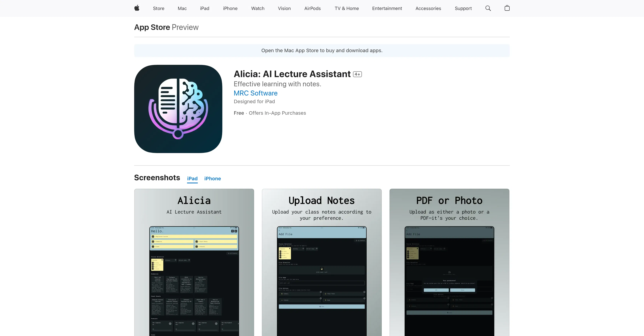
Task: View the Upload Notes screenshot
Action: tap(321, 263)
